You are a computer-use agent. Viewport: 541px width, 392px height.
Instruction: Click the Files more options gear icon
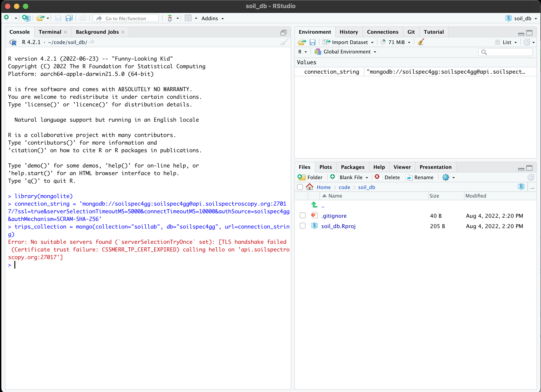(x=446, y=177)
